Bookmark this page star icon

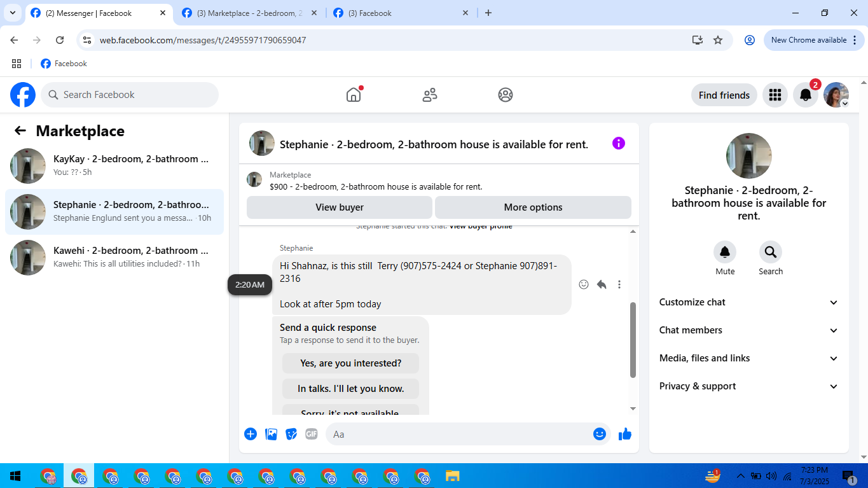pos(718,40)
